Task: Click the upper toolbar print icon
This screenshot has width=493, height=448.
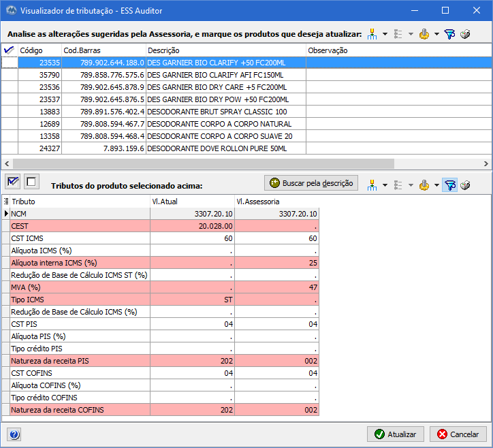Action: (x=465, y=34)
